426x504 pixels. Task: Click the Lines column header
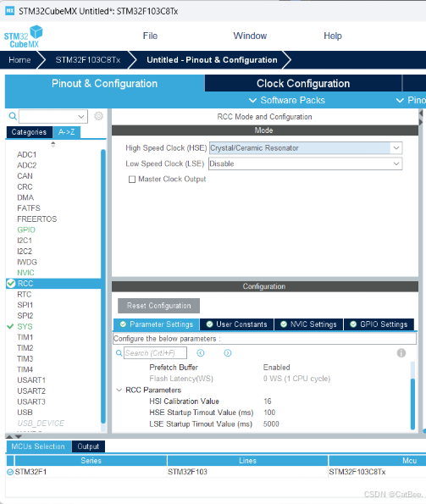247,461
